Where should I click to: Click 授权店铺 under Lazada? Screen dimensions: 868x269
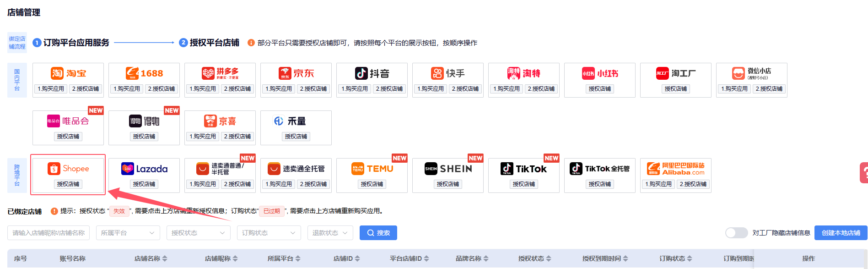[x=144, y=184]
